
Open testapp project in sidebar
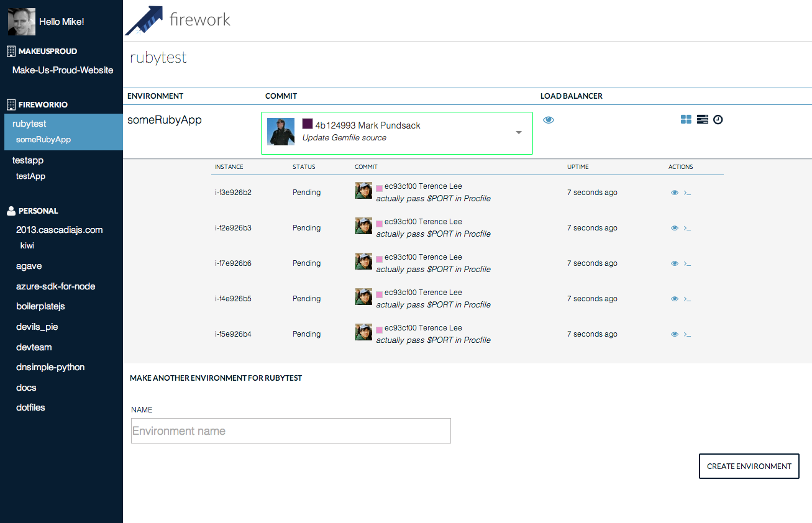[28, 160]
